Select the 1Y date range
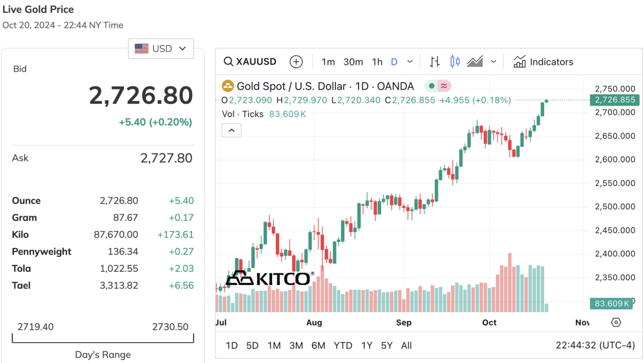 coord(367,345)
